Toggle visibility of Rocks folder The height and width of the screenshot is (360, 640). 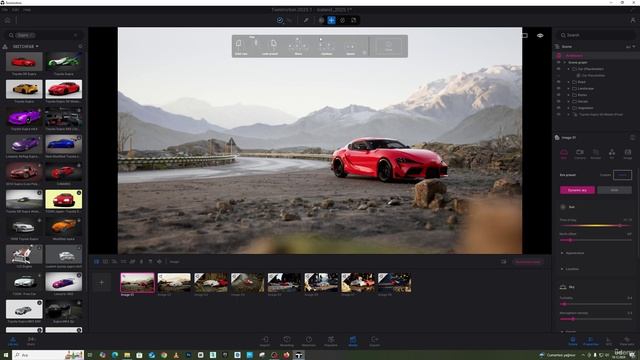click(x=558, y=95)
